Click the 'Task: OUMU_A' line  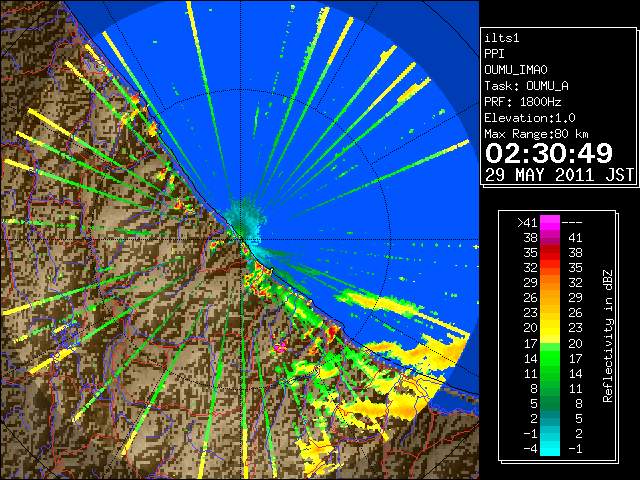pyautogui.click(x=527, y=86)
